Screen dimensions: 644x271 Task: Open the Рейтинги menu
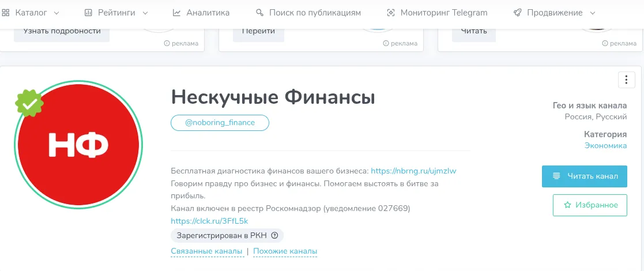coord(116,13)
